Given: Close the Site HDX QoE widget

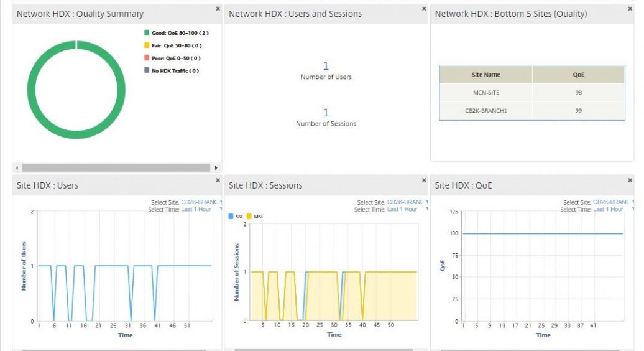Looking at the screenshot, I should [x=630, y=180].
